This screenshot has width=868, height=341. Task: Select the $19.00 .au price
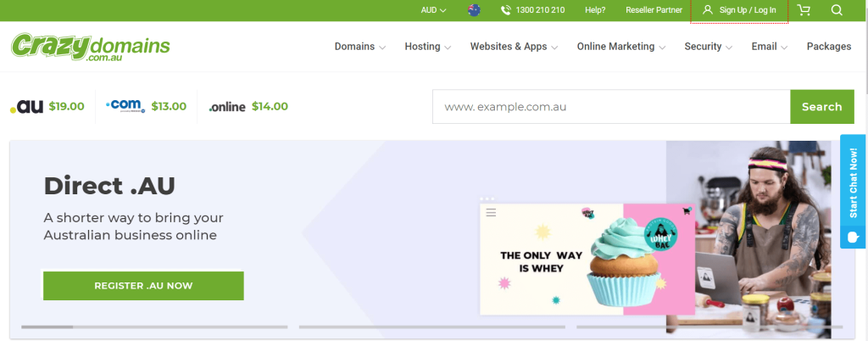[66, 106]
